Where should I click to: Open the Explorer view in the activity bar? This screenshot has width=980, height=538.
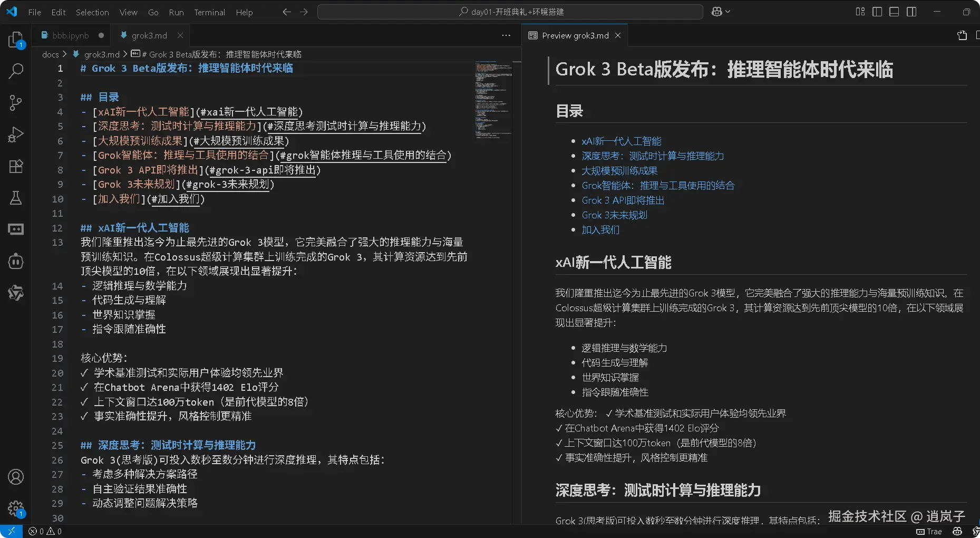(16, 40)
